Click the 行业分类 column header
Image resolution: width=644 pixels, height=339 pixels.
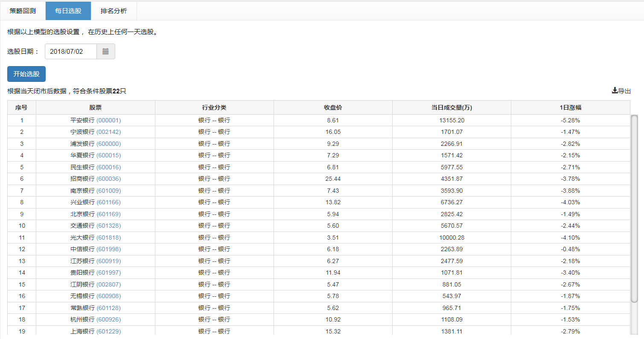point(214,107)
